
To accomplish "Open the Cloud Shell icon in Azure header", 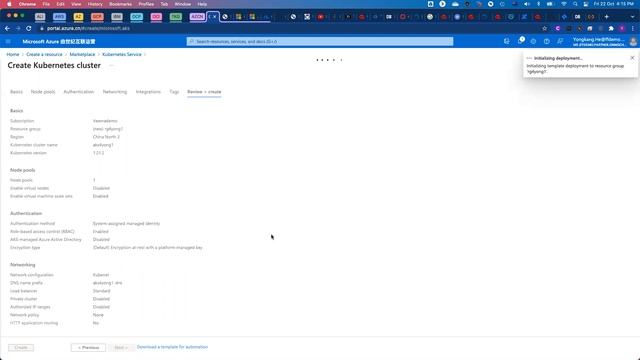I will tap(507, 41).
